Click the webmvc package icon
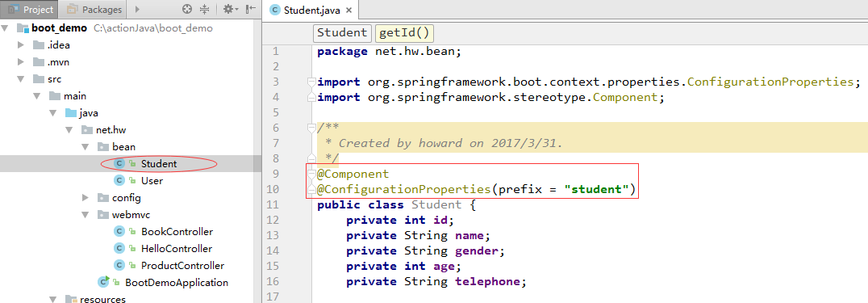868x303 pixels. point(102,215)
